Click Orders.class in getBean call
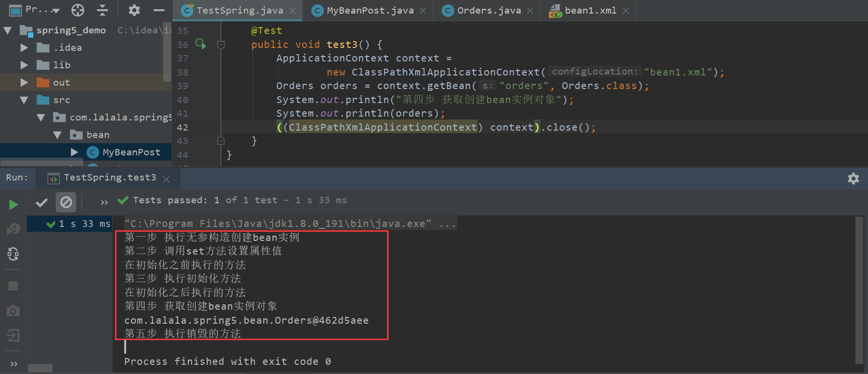Viewport: 868px width, 374px height. (x=599, y=86)
